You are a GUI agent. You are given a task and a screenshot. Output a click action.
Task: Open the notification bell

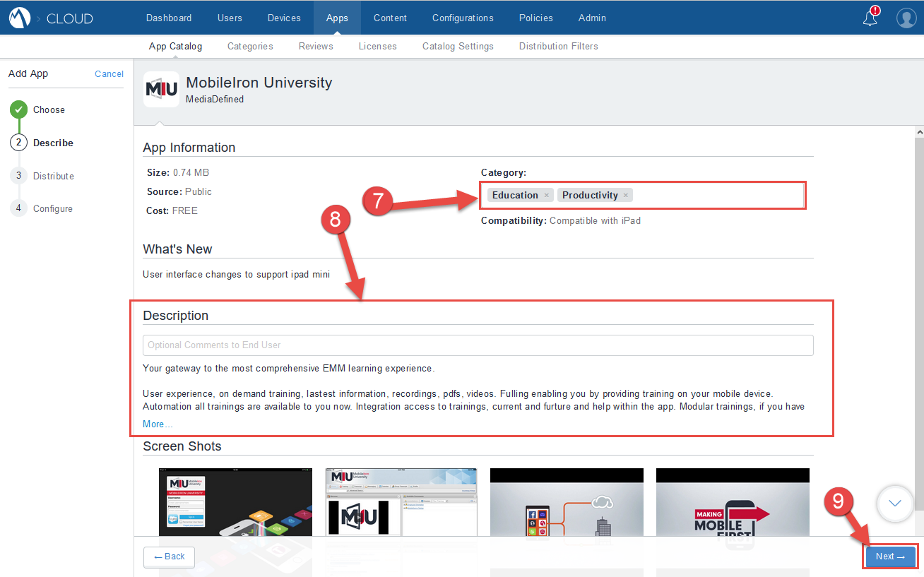click(870, 18)
